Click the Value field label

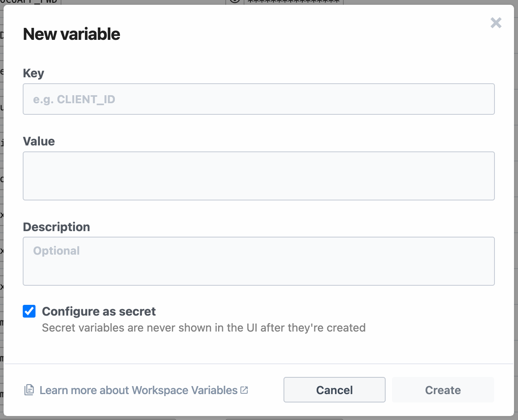pos(39,141)
